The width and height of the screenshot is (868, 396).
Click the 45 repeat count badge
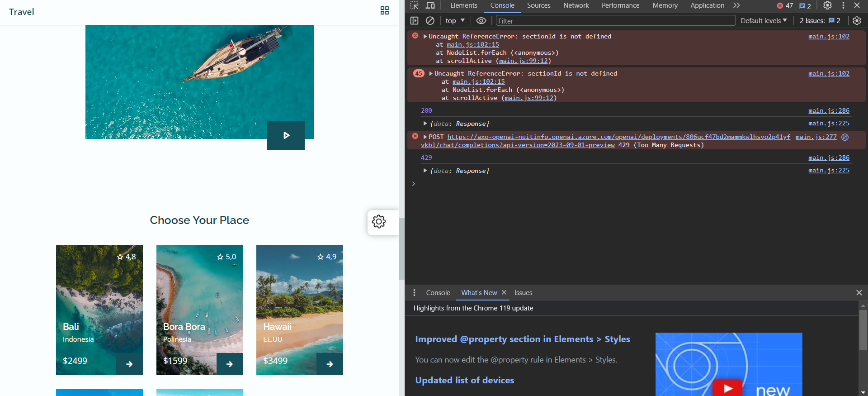pos(419,73)
